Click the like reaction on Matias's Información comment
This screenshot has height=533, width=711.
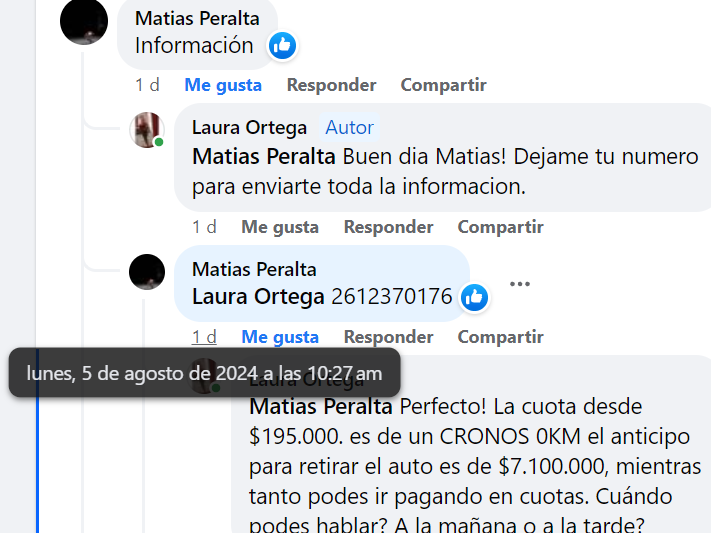pyautogui.click(x=282, y=45)
